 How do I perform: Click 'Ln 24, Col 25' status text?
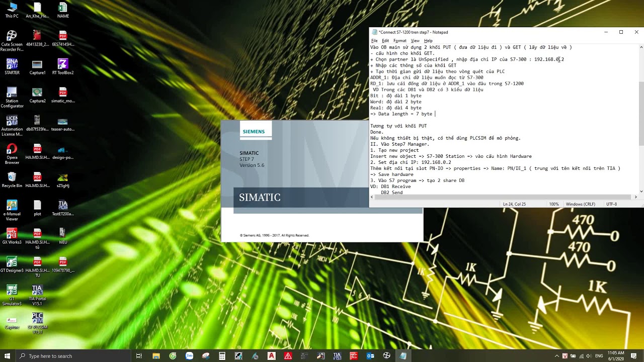(514, 204)
